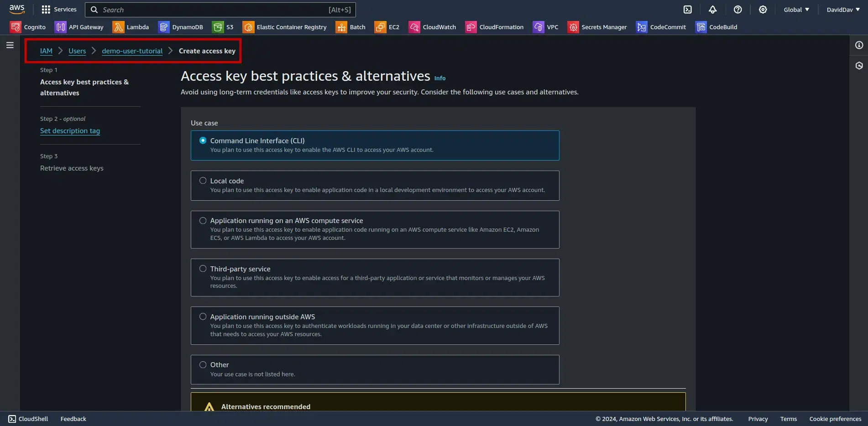Select the Third-party service use case

click(x=203, y=269)
